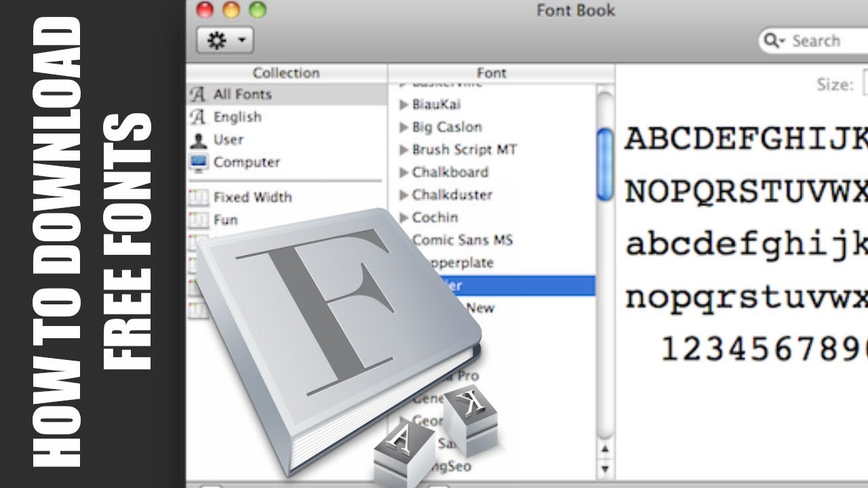The width and height of the screenshot is (868, 488).
Task: Expand the Chalkboard font family
Action: point(403,172)
